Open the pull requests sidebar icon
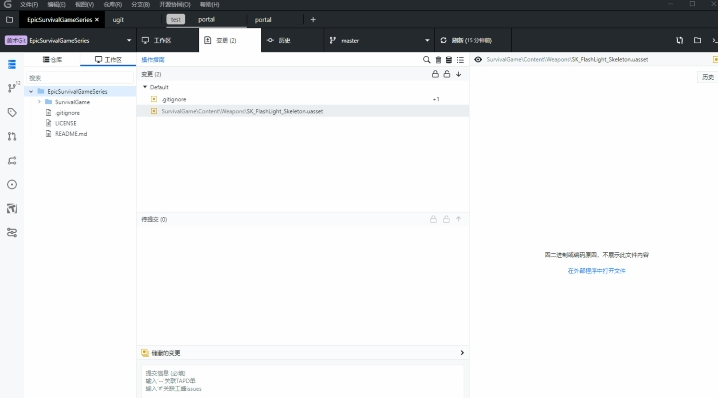 point(12,136)
